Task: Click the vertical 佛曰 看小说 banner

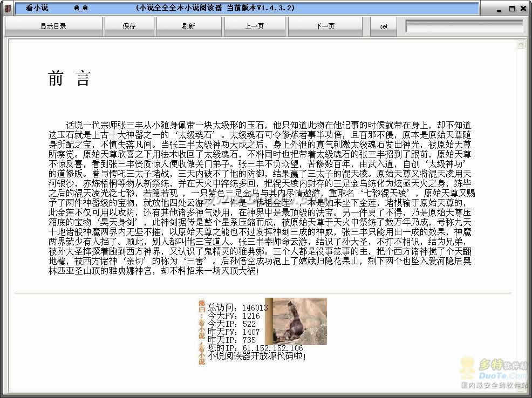Action: click(x=202, y=332)
